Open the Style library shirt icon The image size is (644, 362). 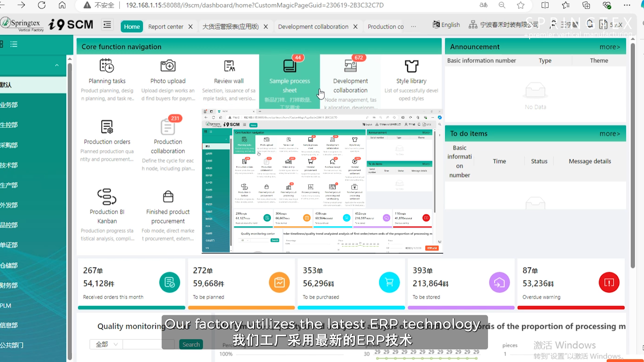coord(411,66)
